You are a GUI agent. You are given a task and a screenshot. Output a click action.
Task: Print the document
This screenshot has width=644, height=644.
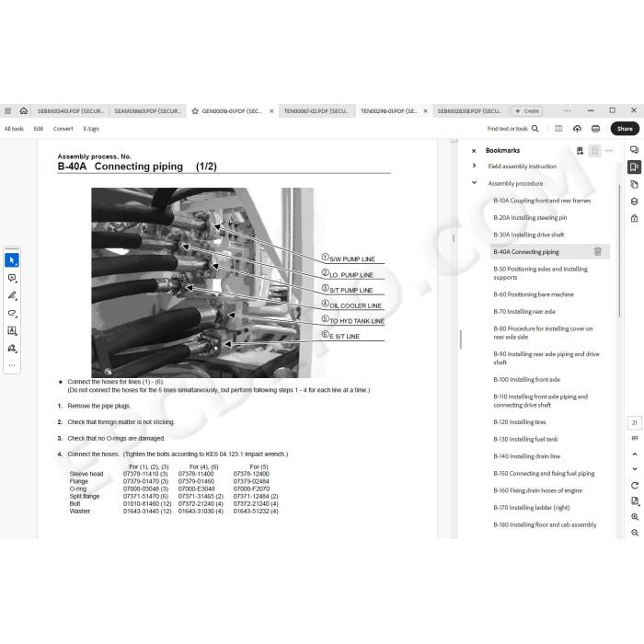(x=595, y=129)
